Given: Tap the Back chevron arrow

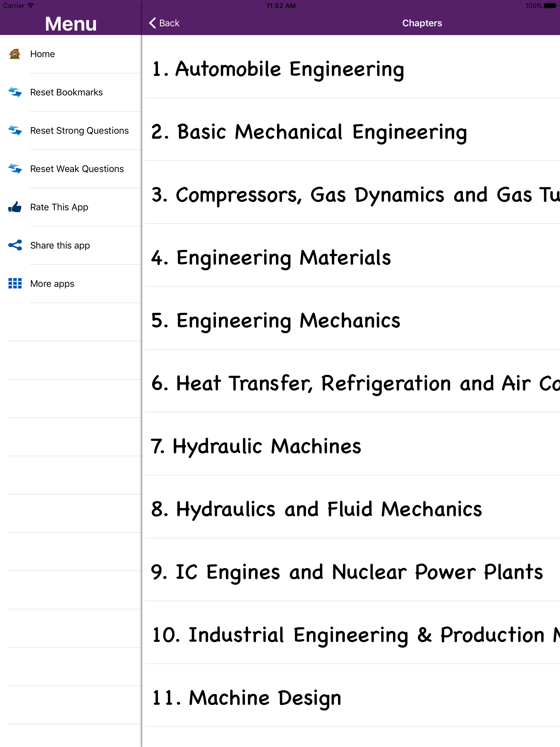Looking at the screenshot, I should click(152, 23).
